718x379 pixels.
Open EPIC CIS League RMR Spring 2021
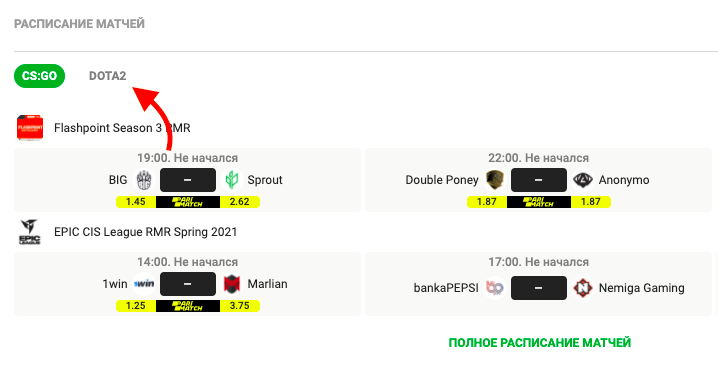click(x=146, y=232)
